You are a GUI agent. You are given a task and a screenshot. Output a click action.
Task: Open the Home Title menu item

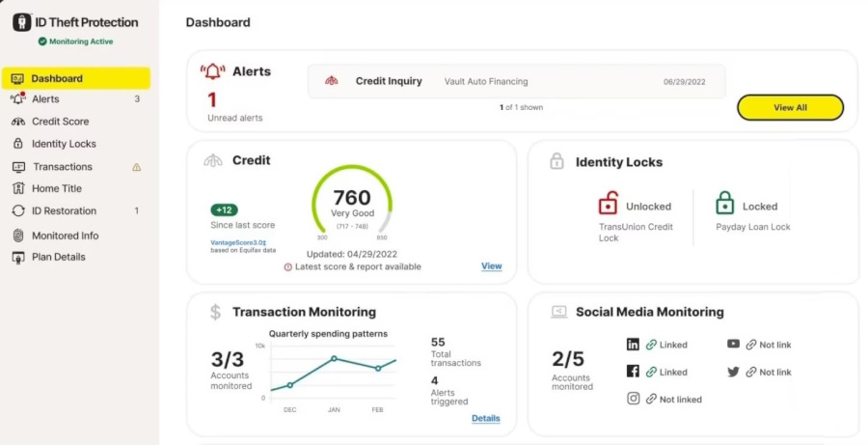56,189
